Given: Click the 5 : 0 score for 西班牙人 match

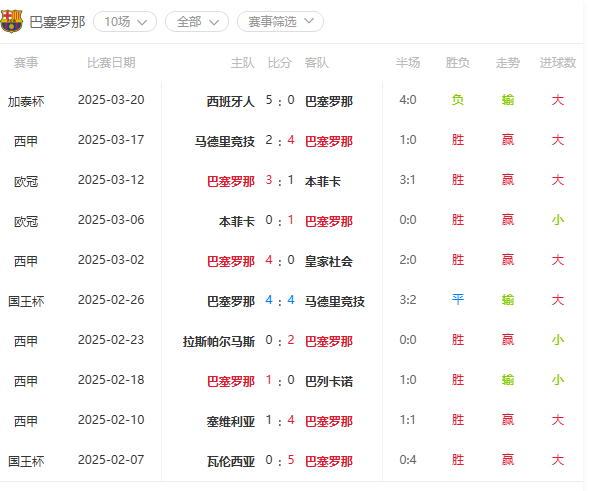Looking at the screenshot, I should (280, 100).
